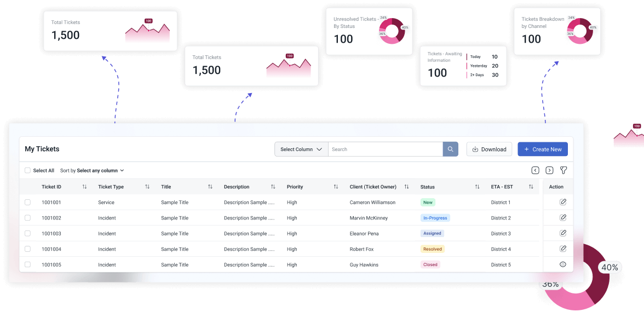
Task: Click the In-Progress status badge
Action: click(x=435, y=218)
